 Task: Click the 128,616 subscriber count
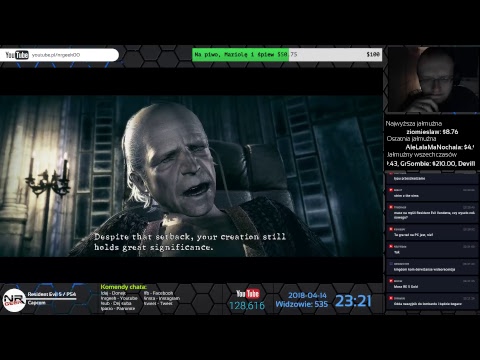[x=247, y=305]
